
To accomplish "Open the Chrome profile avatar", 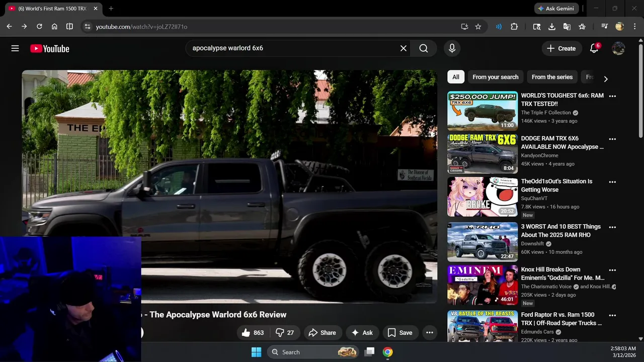I will (620, 27).
